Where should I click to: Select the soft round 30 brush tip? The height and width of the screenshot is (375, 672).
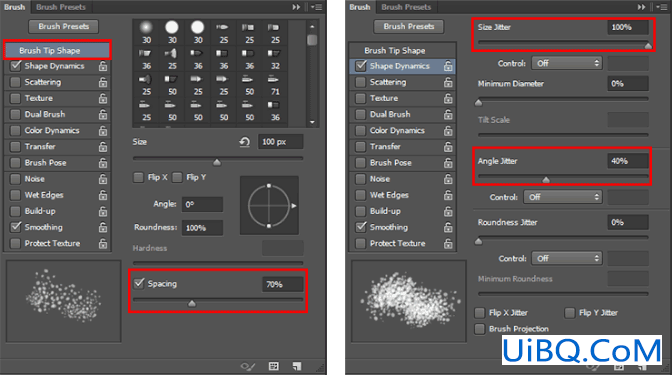tap(147, 33)
